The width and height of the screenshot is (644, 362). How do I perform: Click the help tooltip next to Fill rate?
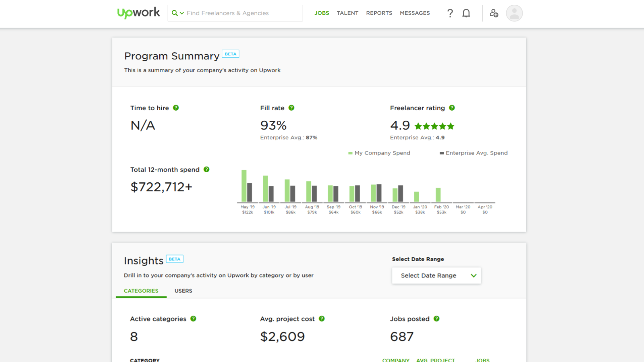291,108
